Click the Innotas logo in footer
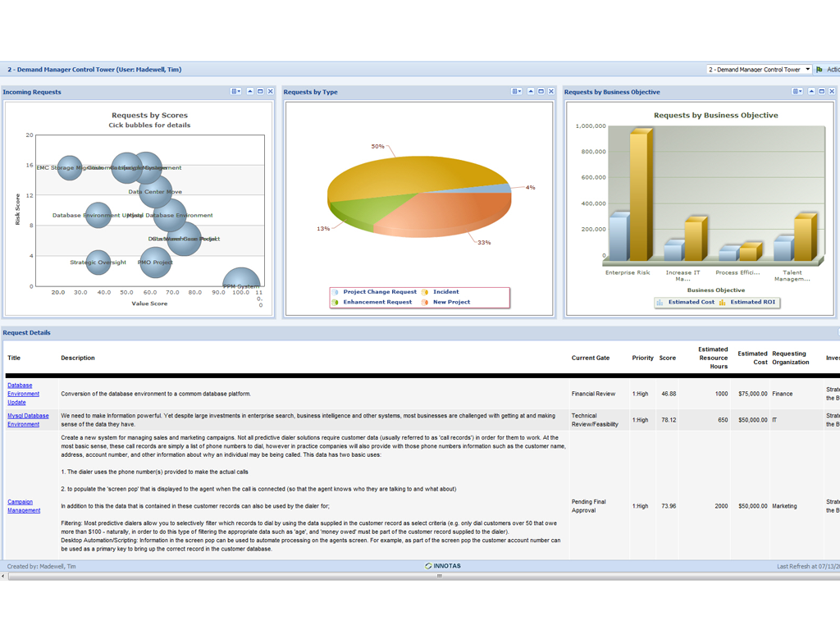840x630 pixels. click(443, 566)
